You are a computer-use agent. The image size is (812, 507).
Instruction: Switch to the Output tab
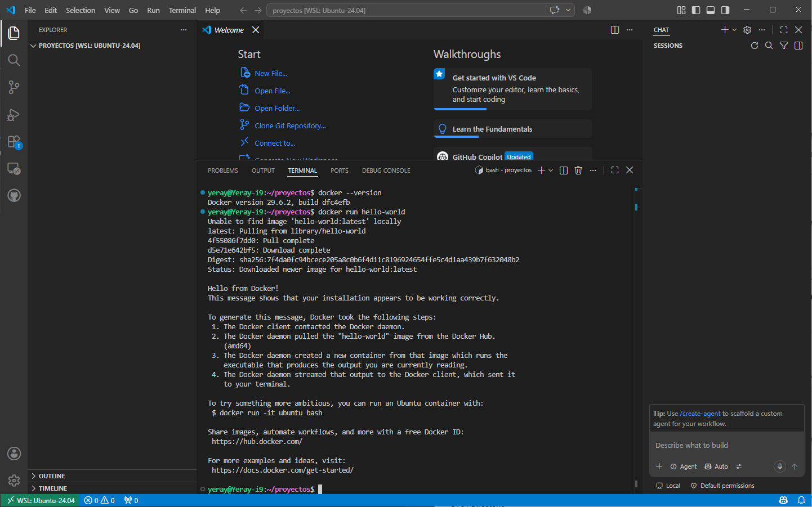click(x=263, y=171)
